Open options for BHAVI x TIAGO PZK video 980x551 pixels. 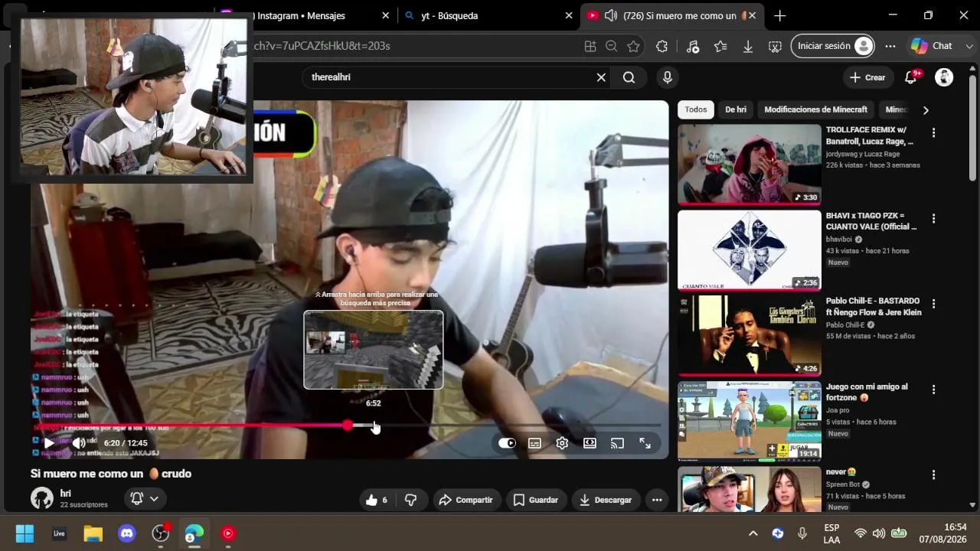933,218
